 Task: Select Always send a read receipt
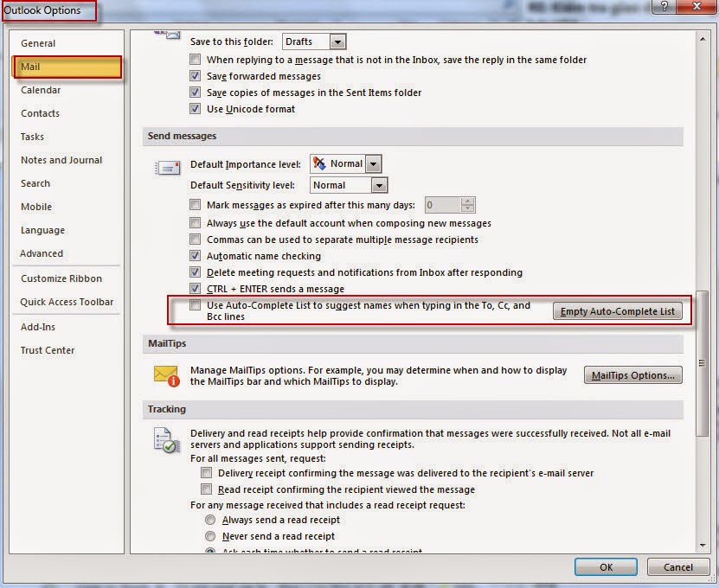(210, 520)
